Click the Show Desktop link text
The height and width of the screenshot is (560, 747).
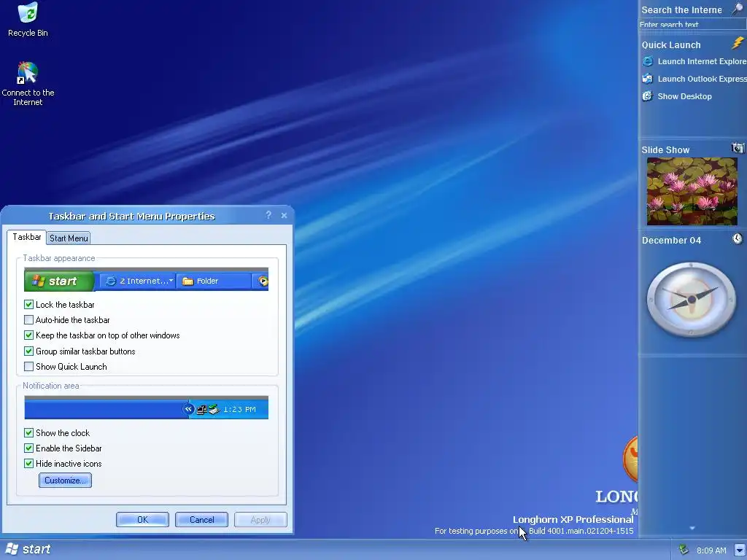point(684,96)
